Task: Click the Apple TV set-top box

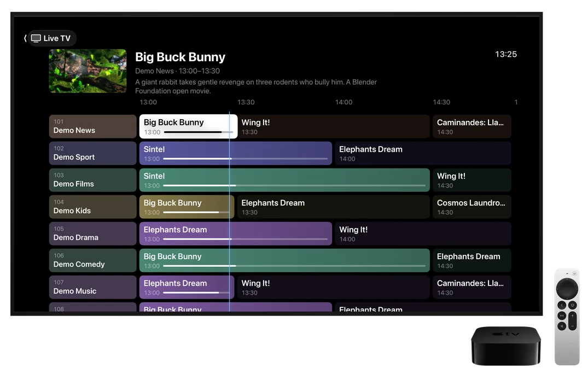Action: (x=506, y=346)
